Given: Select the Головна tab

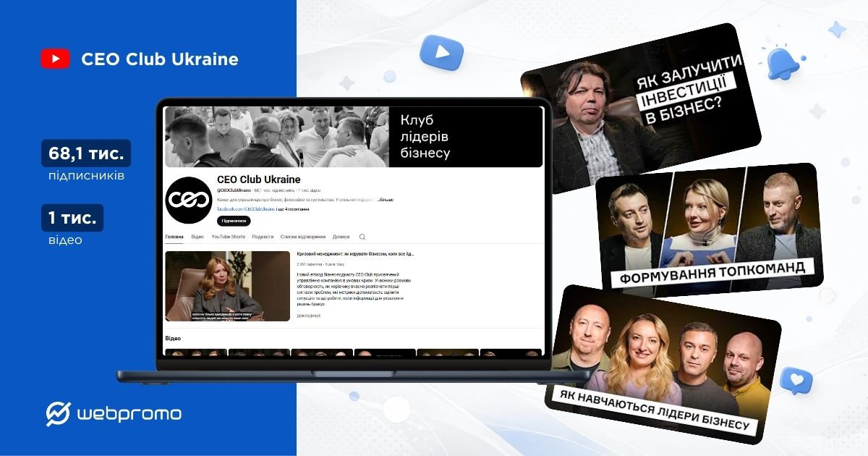Looking at the screenshot, I should [x=174, y=237].
